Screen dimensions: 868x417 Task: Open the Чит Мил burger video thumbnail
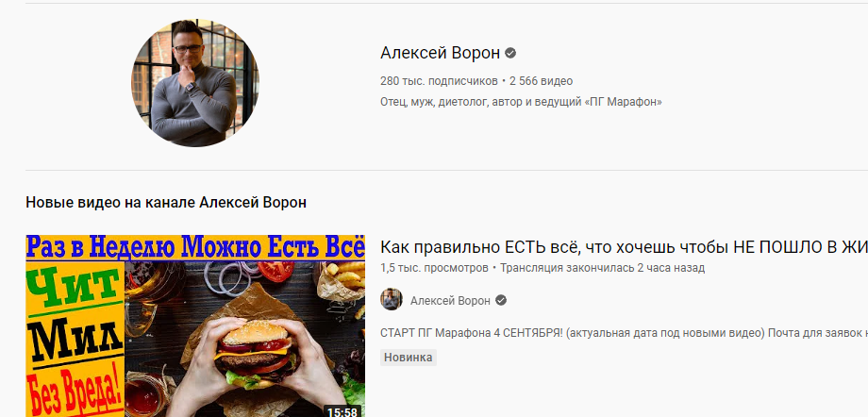[195, 326]
